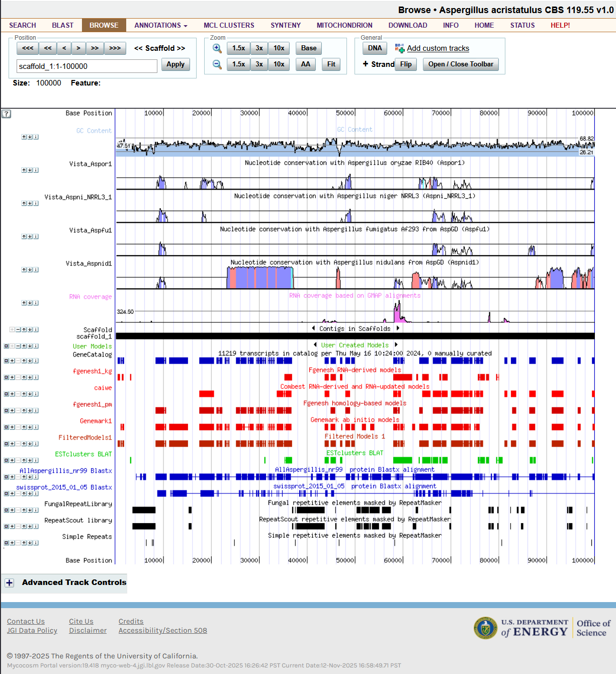Expand the Advanced Track Controls section
This screenshot has height=674, width=616.
click(9, 582)
